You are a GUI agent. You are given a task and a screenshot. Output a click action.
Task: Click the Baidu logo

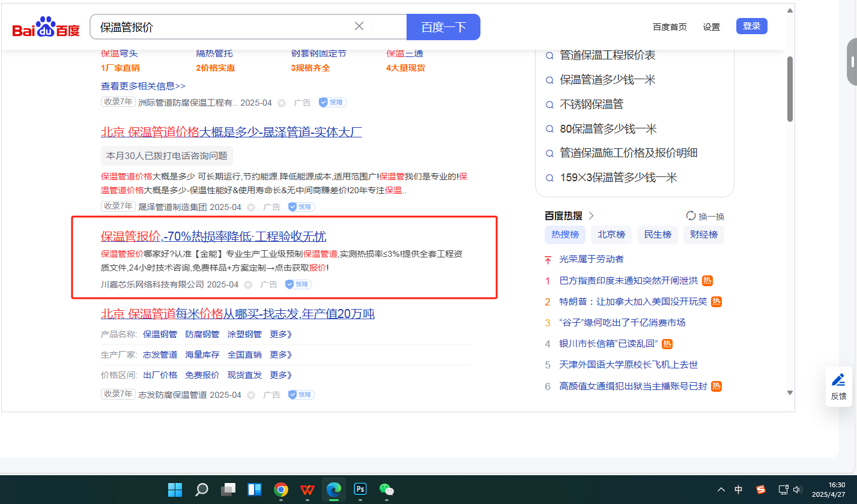tap(46, 28)
